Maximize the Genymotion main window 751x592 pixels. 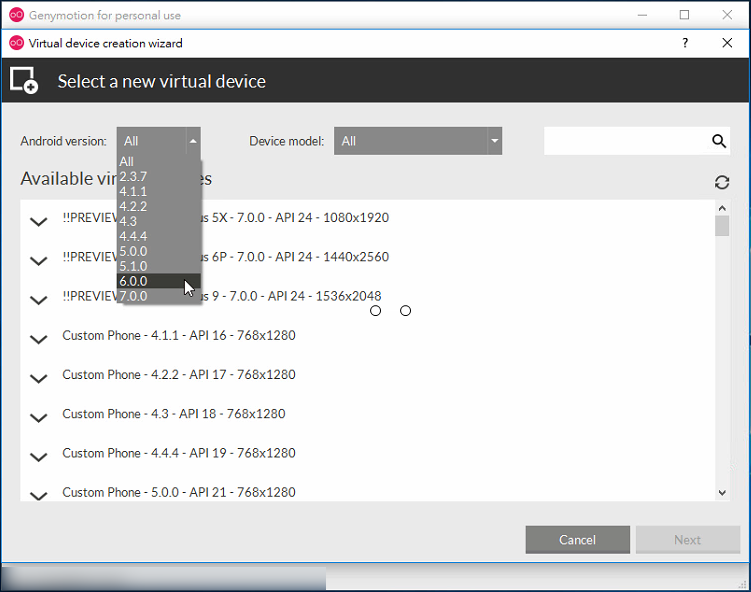pos(684,15)
